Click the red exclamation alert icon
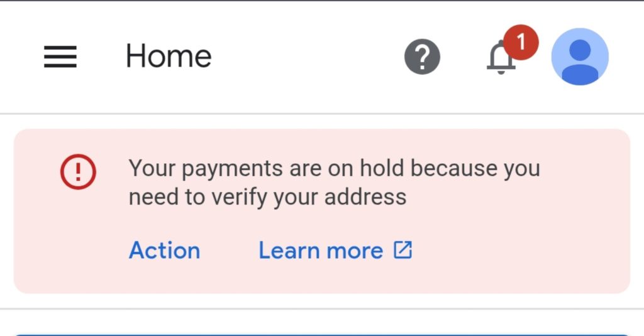Image resolution: width=644 pixels, height=336 pixels. point(79,172)
